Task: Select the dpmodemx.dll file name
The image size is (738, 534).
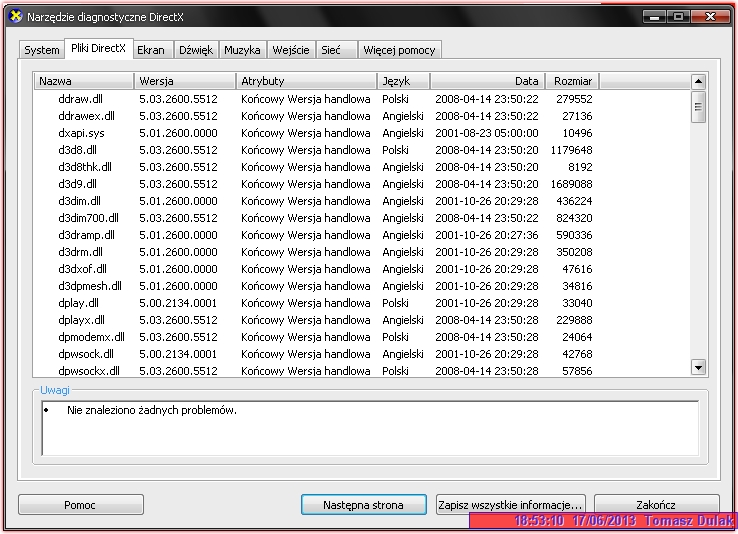Action: pos(91,337)
